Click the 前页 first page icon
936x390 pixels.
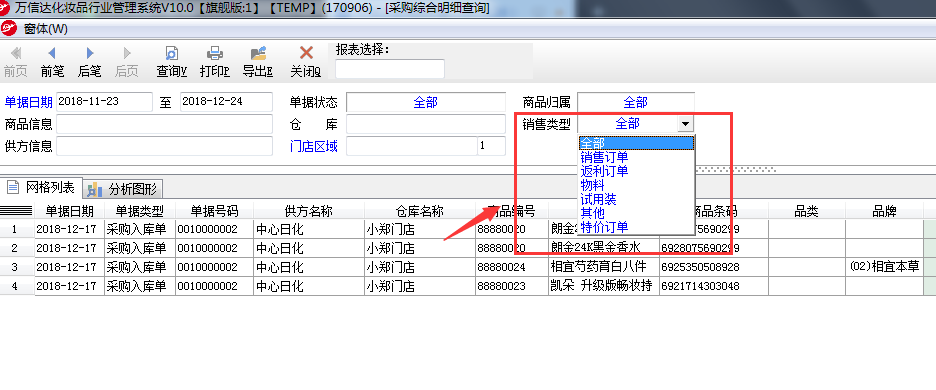16,54
